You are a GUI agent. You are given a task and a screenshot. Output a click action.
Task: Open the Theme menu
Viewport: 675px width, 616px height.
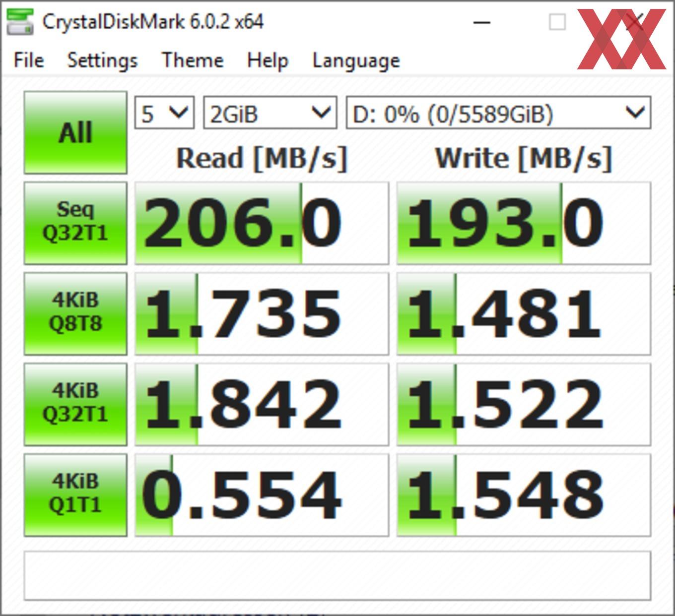click(x=193, y=61)
